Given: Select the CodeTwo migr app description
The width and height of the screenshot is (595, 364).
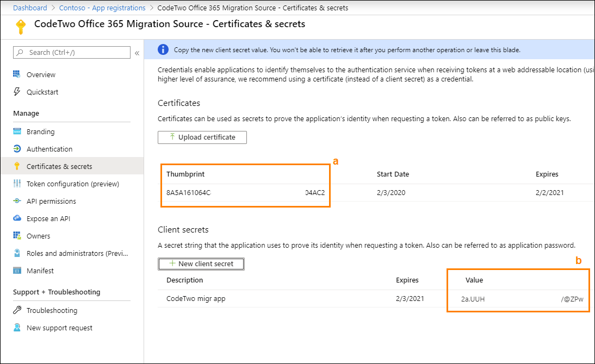Looking at the screenshot, I should coord(196,298).
